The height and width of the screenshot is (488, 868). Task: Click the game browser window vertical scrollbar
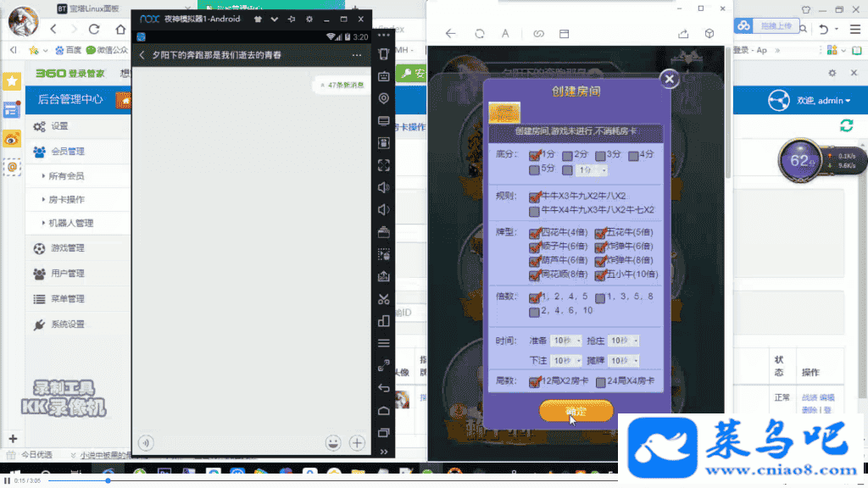(x=728, y=113)
